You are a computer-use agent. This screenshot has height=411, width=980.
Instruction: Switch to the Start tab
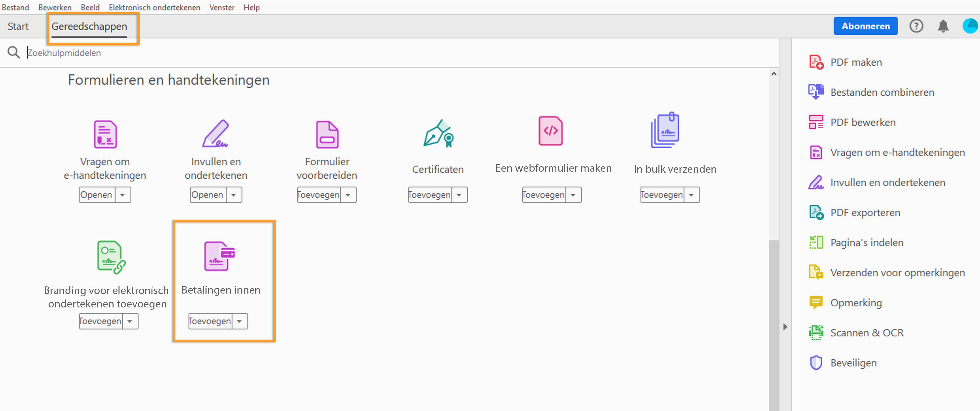click(18, 26)
